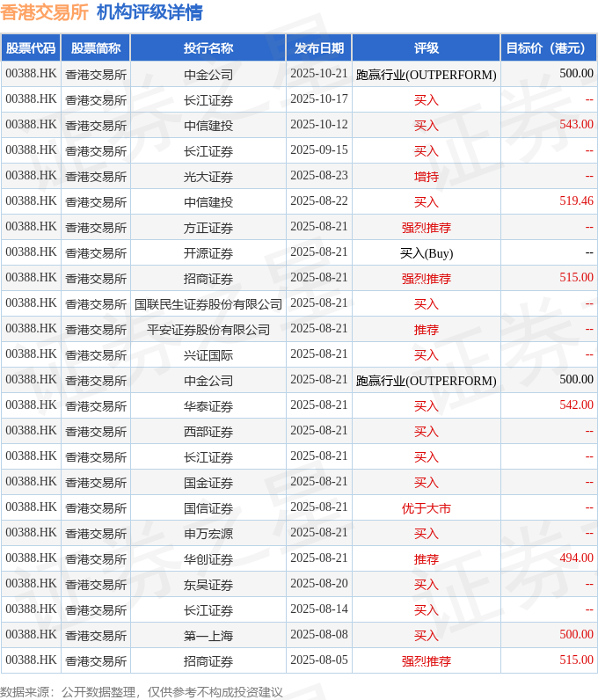
Task: Click the 增持 rating cell
Action: (x=427, y=176)
